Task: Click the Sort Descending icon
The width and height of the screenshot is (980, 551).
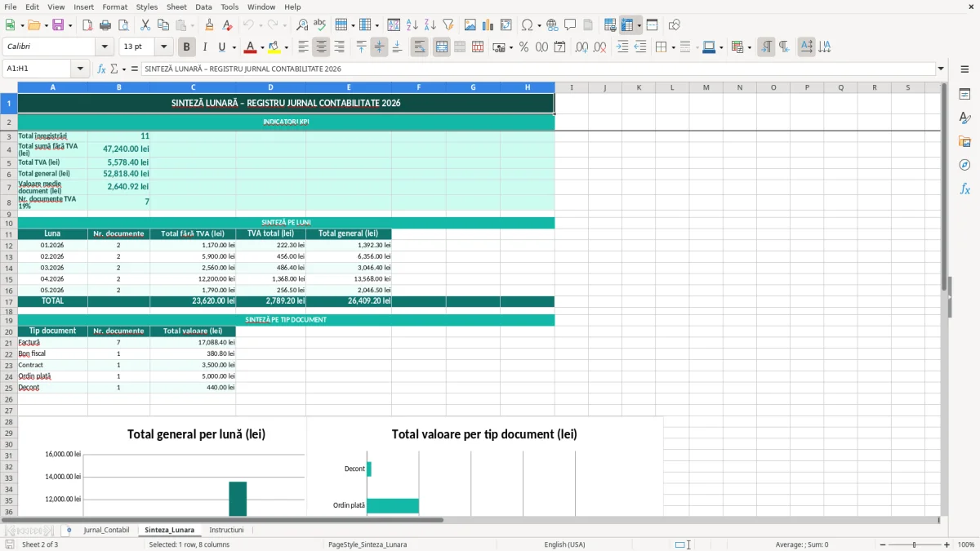Action: point(430,25)
